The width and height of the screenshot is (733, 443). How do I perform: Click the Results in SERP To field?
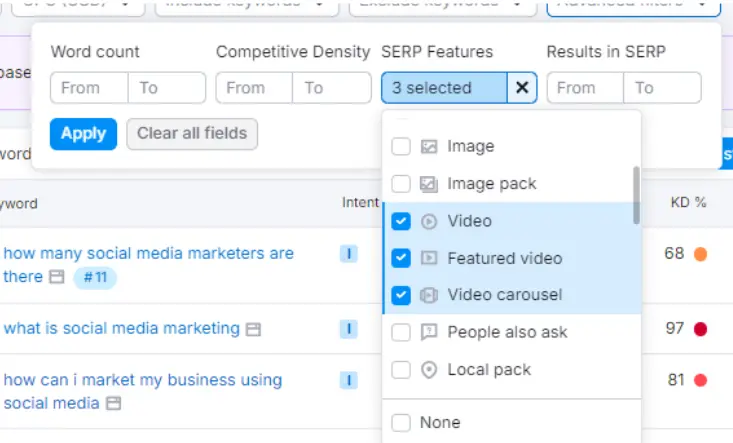click(x=662, y=88)
